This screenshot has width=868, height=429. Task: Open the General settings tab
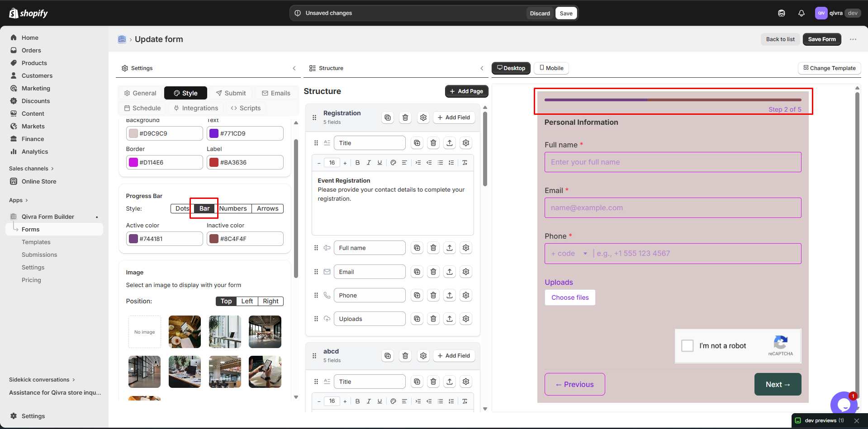[x=140, y=93]
